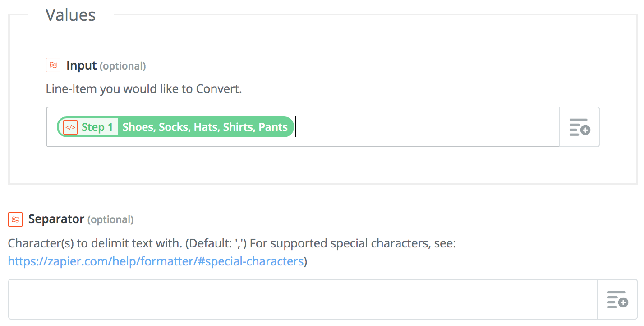Click 'For supported special characters, see:' text
Screen dimensions: 644x326
click(x=353, y=243)
